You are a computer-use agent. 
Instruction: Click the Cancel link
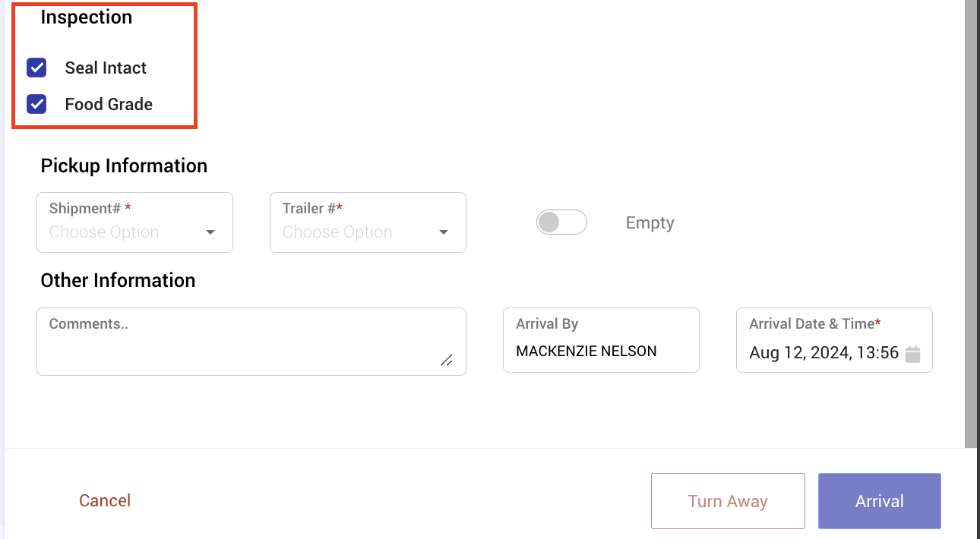point(105,500)
